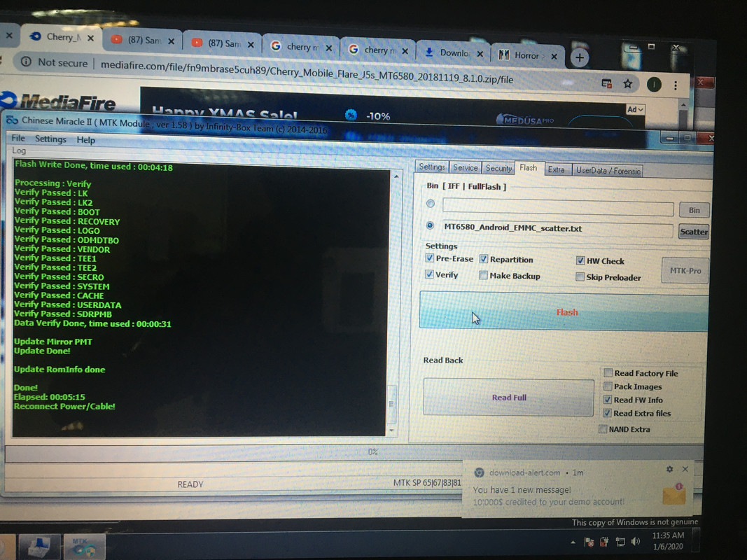This screenshot has height=560, width=747.
Task: Close the Downloads Chrome tab
Action: 480,54
